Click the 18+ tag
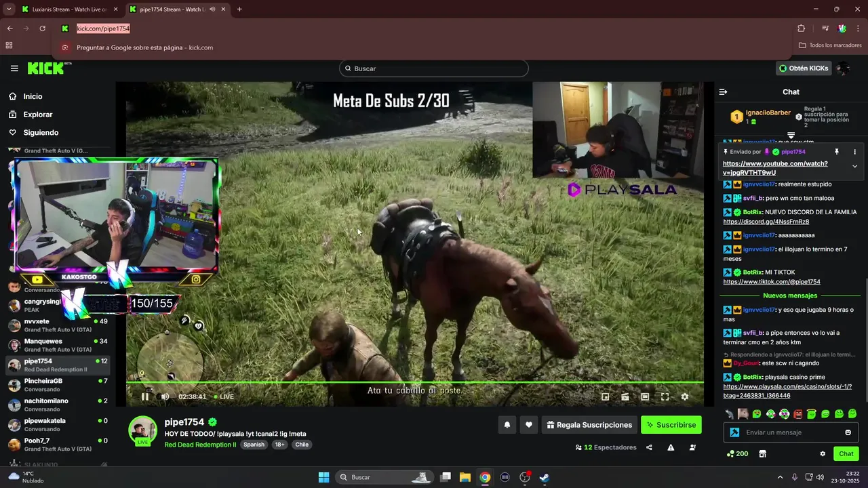The width and height of the screenshot is (868, 488). coord(279,445)
